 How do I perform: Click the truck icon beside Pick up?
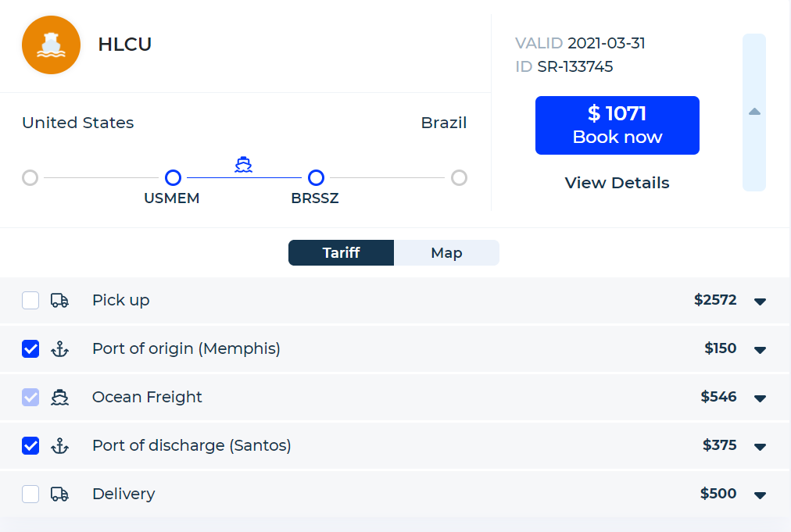(59, 301)
